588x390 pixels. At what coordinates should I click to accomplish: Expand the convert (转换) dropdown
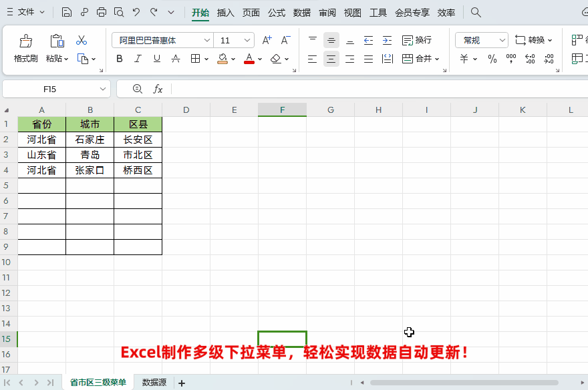pos(550,40)
